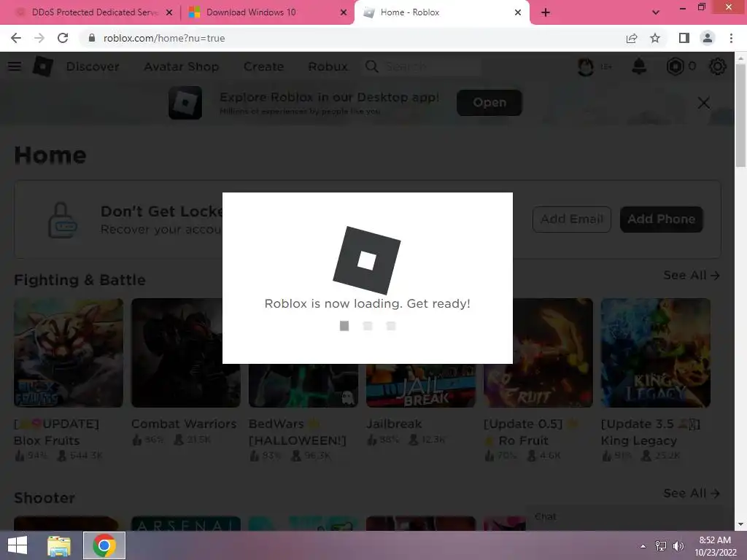Open the Roblox hamburger navigation menu
The width and height of the screenshot is (747, 560).
click(x=15, y=66)
